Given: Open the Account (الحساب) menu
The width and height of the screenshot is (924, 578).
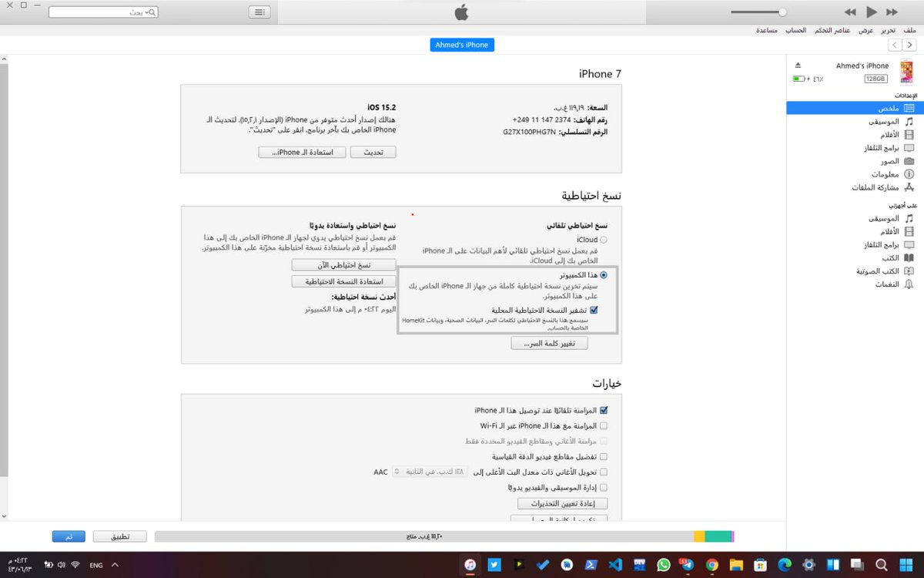Looking at the screenshot, I should tap(795, 30).
